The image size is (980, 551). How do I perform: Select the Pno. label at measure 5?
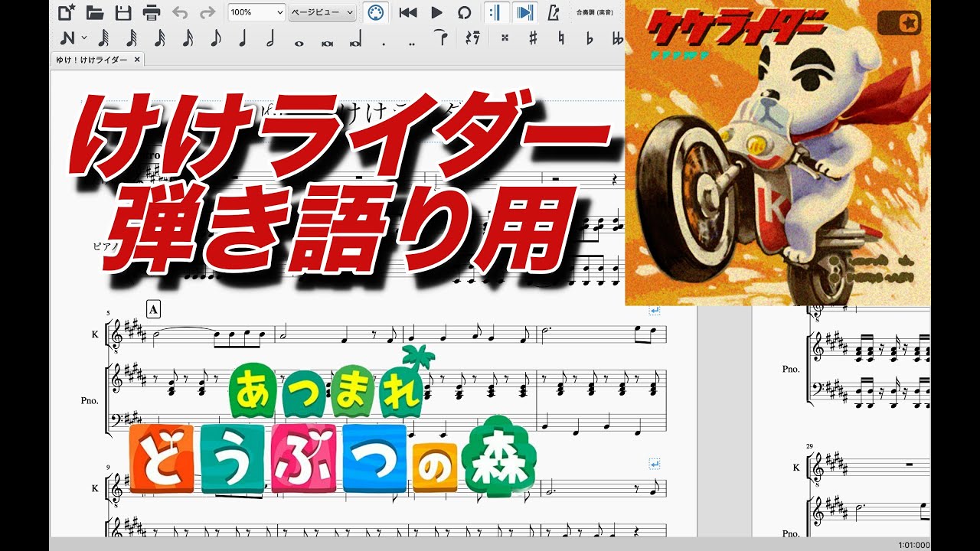coord(90,400)
